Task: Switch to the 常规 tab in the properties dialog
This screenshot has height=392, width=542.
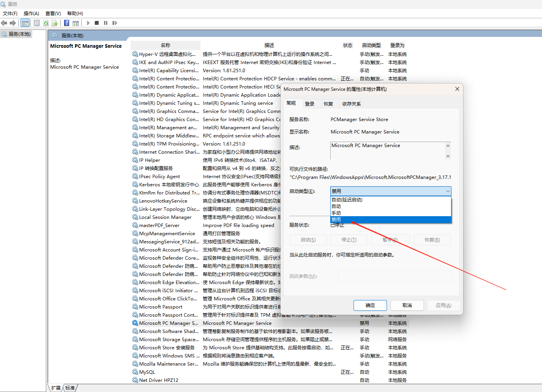Action: 291,103
